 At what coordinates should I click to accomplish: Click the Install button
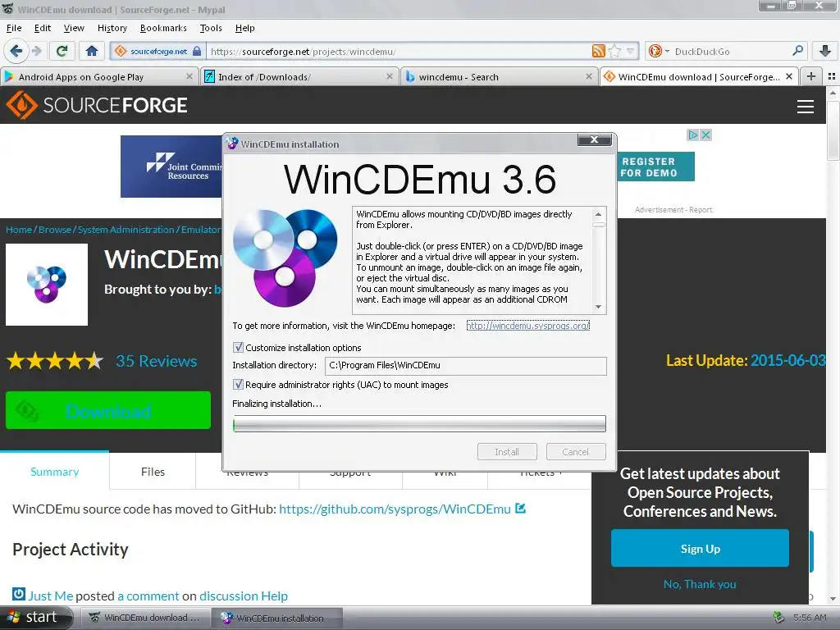507,452
